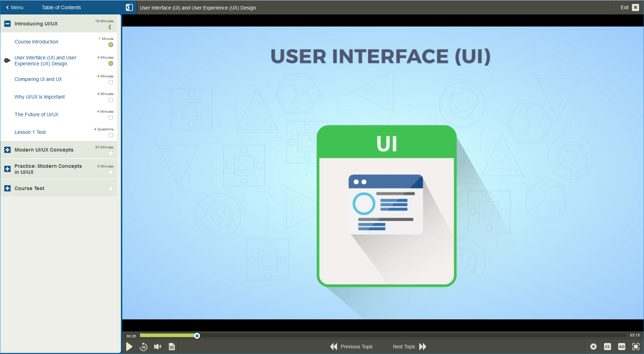This screenshot has height=354, width=644.
Task: Collapse the Introducing UI/UX section
Action: click(7, 24)
